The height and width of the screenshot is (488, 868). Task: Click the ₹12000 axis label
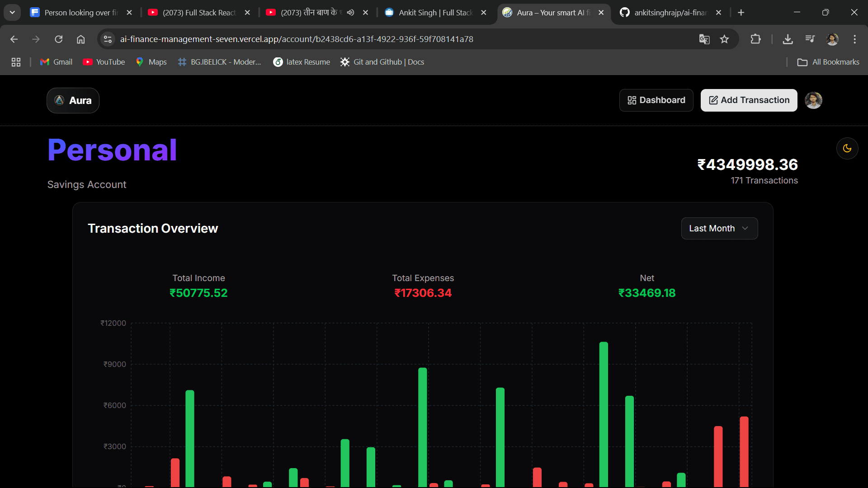[113, 323]
